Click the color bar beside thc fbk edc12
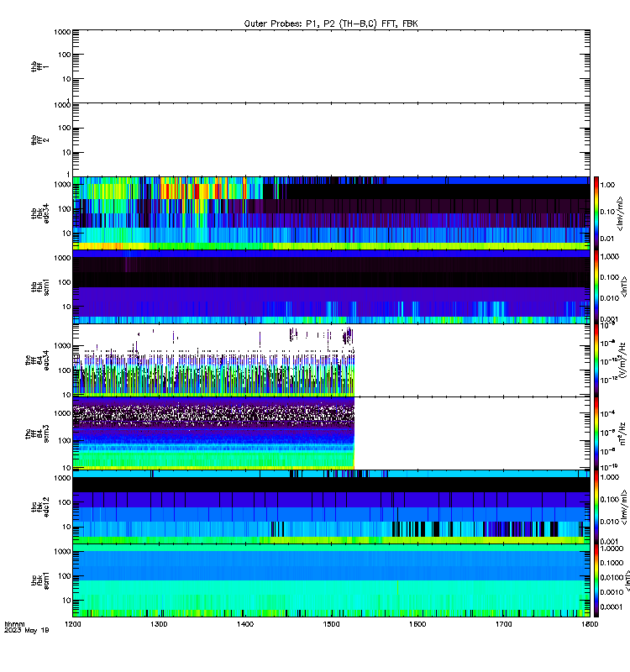 596,507
